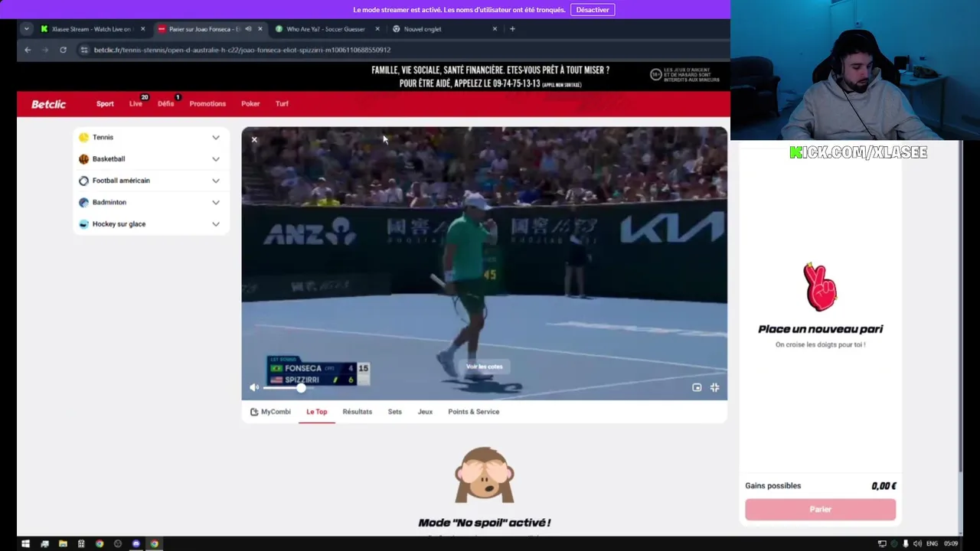Click 'Voir les cotes' on the video
The image size is (980, 551).
point(485,367)
